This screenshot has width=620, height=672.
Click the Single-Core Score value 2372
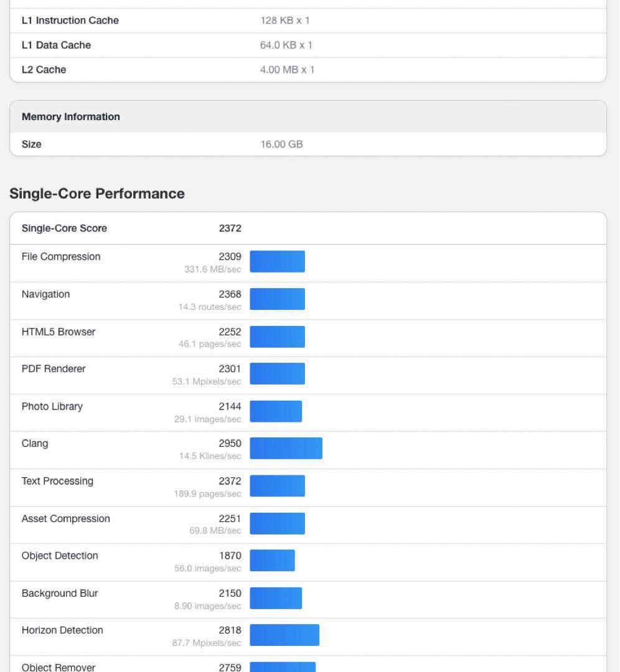click(x=230, y=228)
